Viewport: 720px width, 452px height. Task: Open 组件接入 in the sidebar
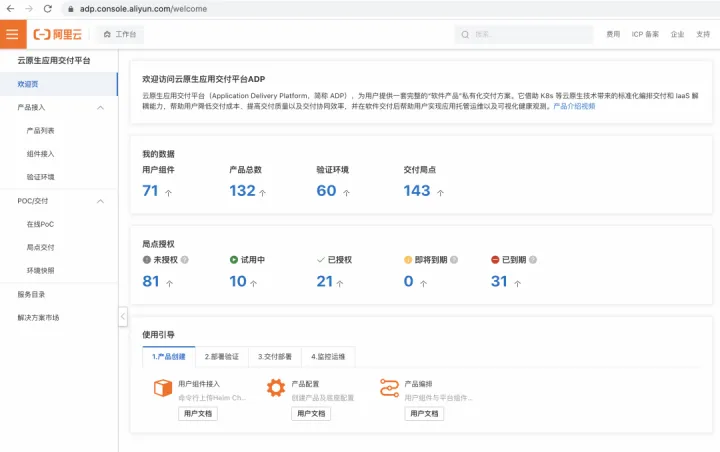click(40, 154)
